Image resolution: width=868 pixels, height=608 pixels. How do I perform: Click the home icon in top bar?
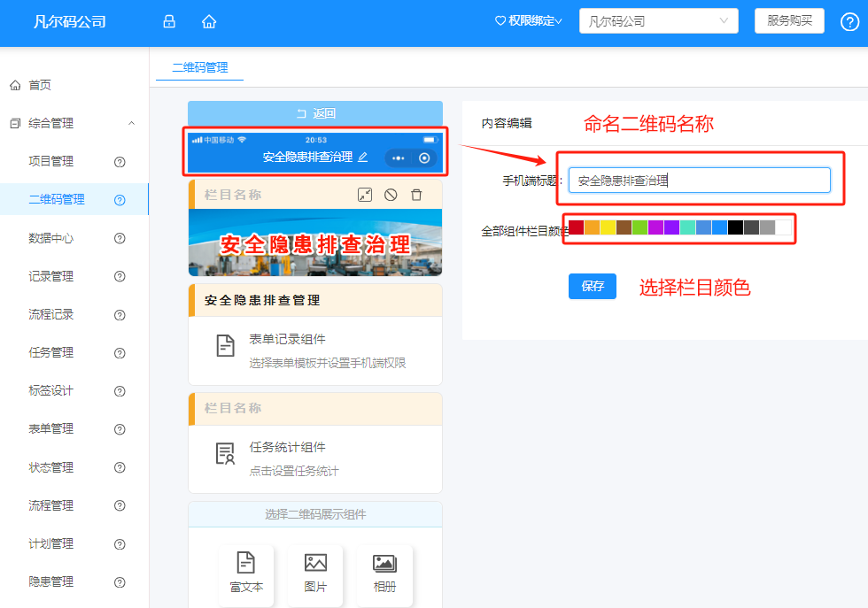[209, 20]
